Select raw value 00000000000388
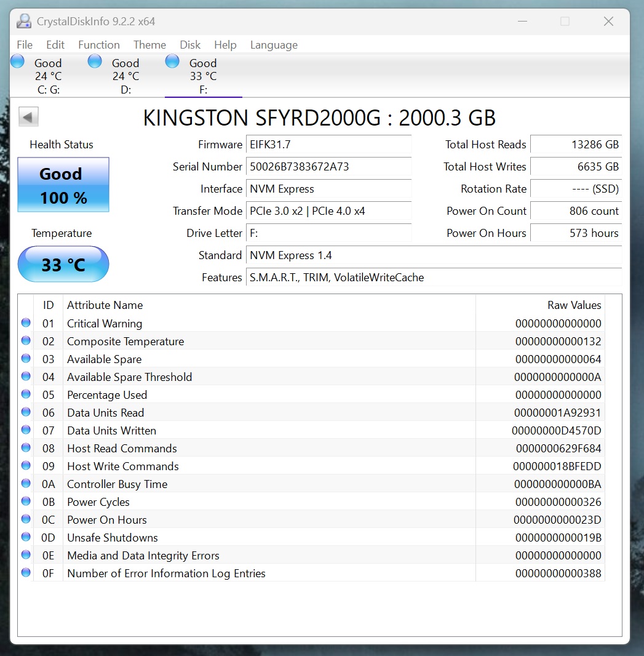The width and height of the screenshot is (644, 656). (x=559, y=573)
